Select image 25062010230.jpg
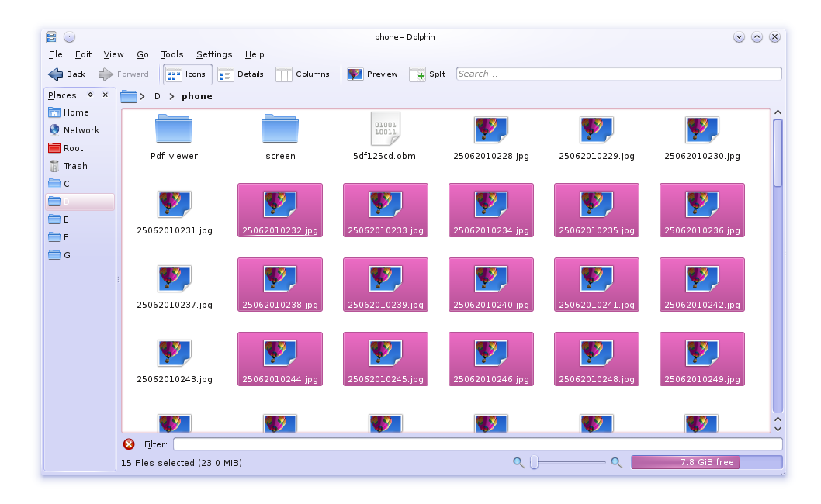 click(x=702, y=137)
